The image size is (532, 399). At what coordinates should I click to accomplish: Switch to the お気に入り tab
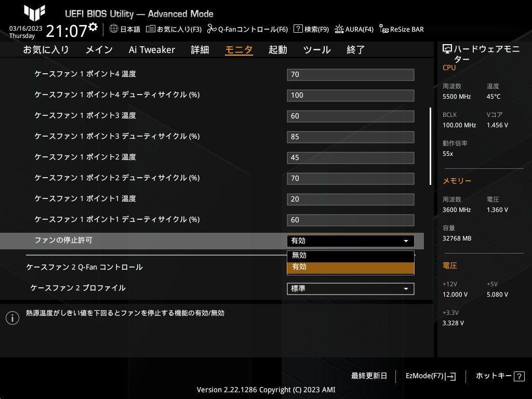pyautogui.click(x=46, y=50)
